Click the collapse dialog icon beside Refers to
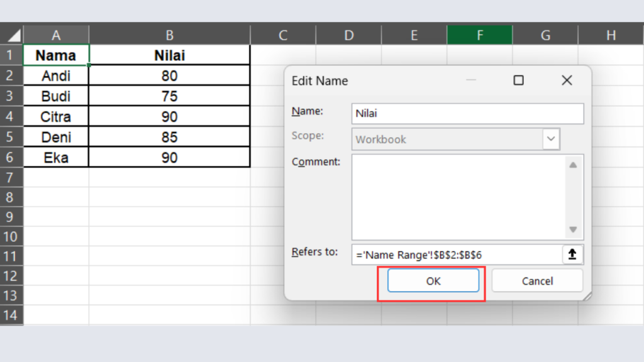Image resolution: width=644 pixels, height=362 pixels. tap(572, 255)
